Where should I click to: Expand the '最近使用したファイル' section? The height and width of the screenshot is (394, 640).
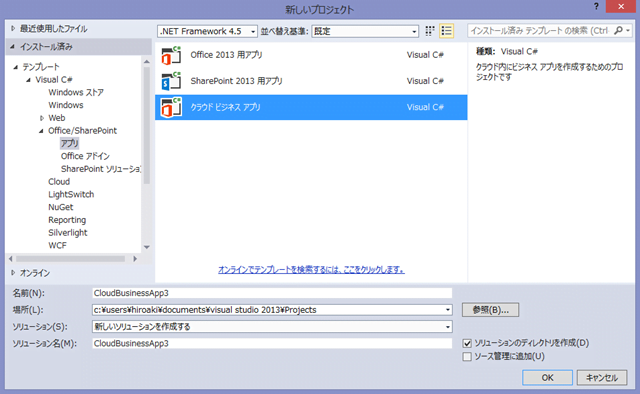(13, 29)
